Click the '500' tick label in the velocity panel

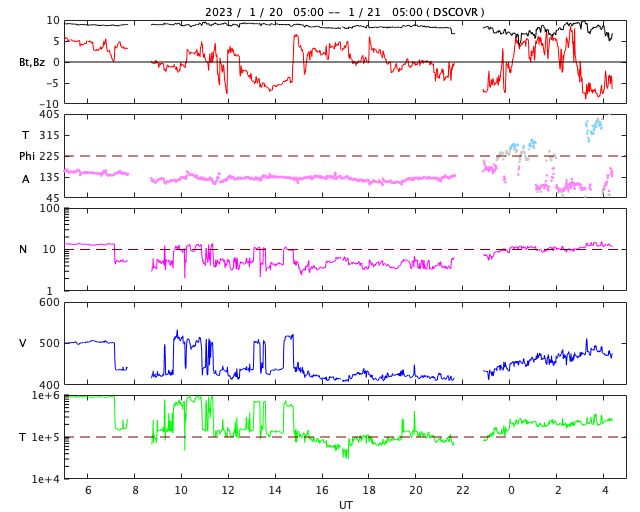[49, 343]
